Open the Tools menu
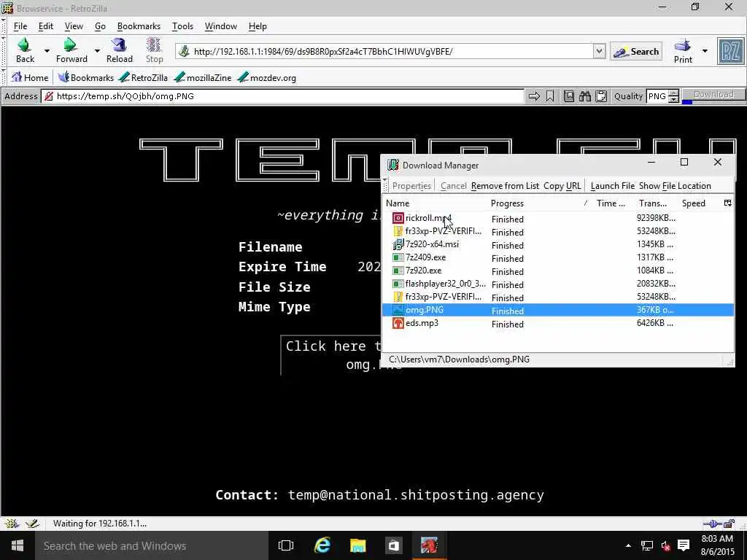The image size is (747, 560). pyautogui.click(x=182, y=26)
